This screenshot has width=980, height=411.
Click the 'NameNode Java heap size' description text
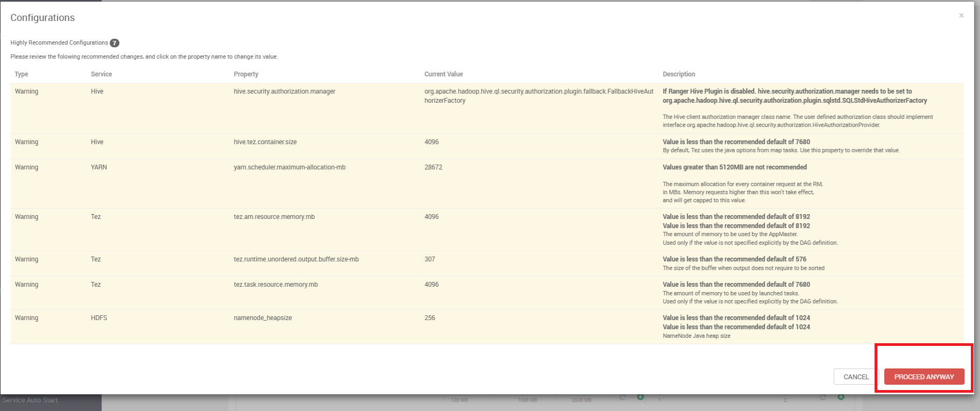coord(697,336)
